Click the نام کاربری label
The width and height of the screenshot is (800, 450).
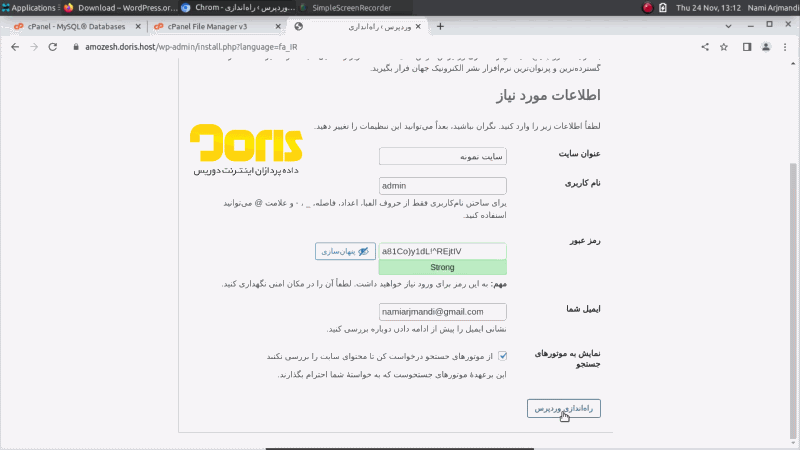tap(582, 183)
